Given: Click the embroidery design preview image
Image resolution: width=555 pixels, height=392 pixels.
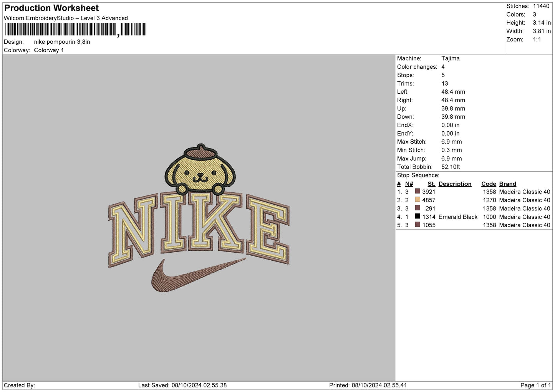Looking at the screenshot, I should point(199,218).
